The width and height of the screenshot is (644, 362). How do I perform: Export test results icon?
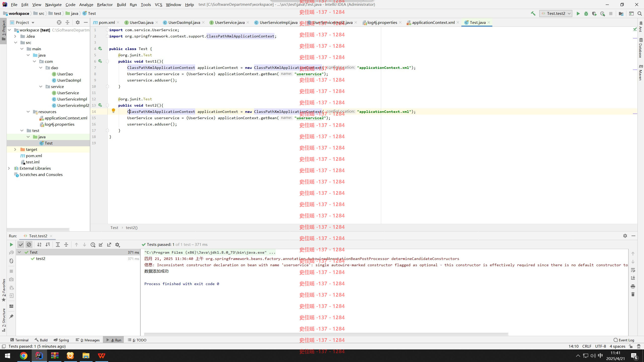pos(109,245)
